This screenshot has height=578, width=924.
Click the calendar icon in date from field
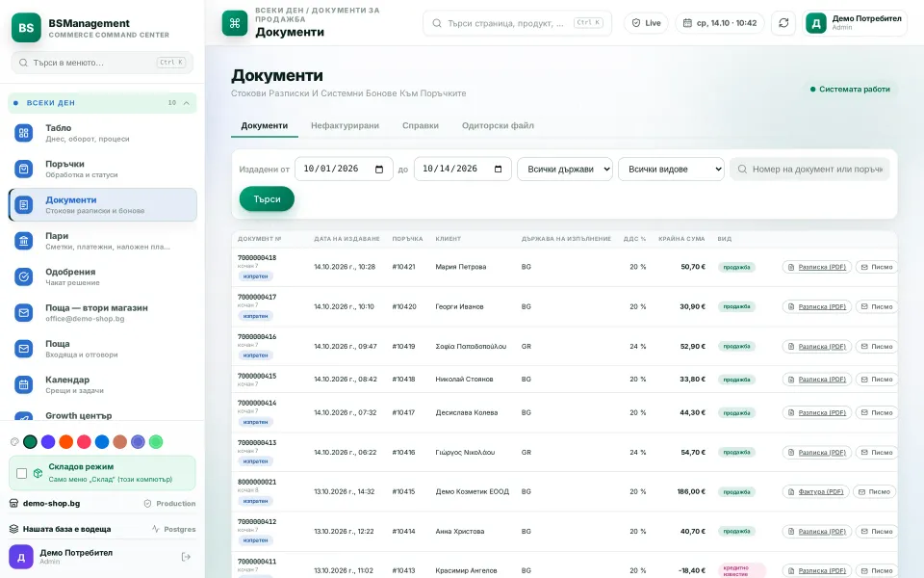pyautogui.click(x=379, y=170)
